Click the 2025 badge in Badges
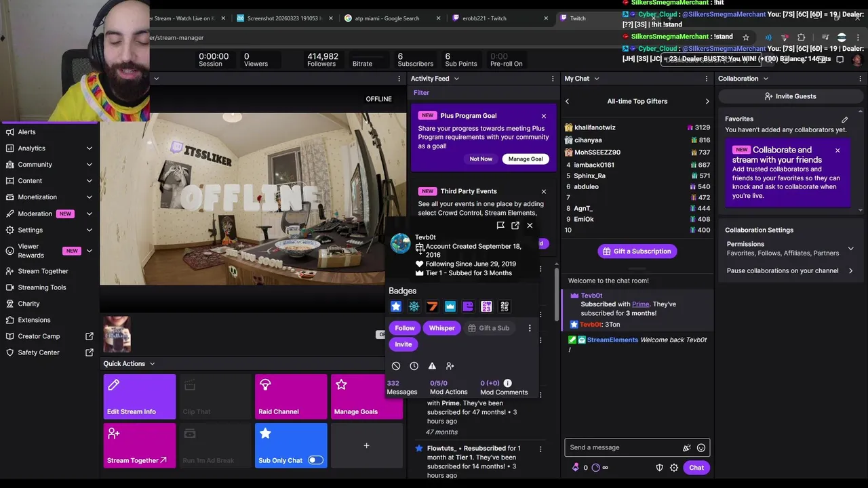This screenshot has height=488, width=868. pyautogui.click(x=505, y=306)
